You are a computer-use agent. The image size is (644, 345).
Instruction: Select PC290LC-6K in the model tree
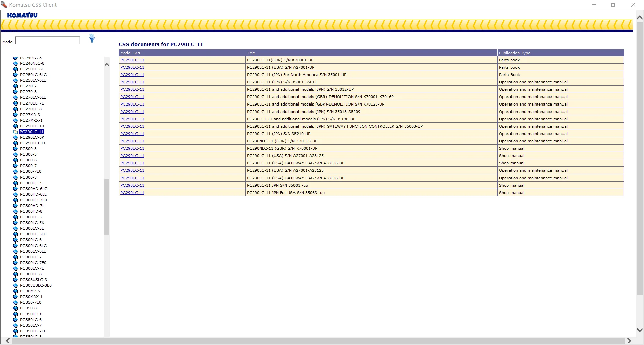click(32, 137)
